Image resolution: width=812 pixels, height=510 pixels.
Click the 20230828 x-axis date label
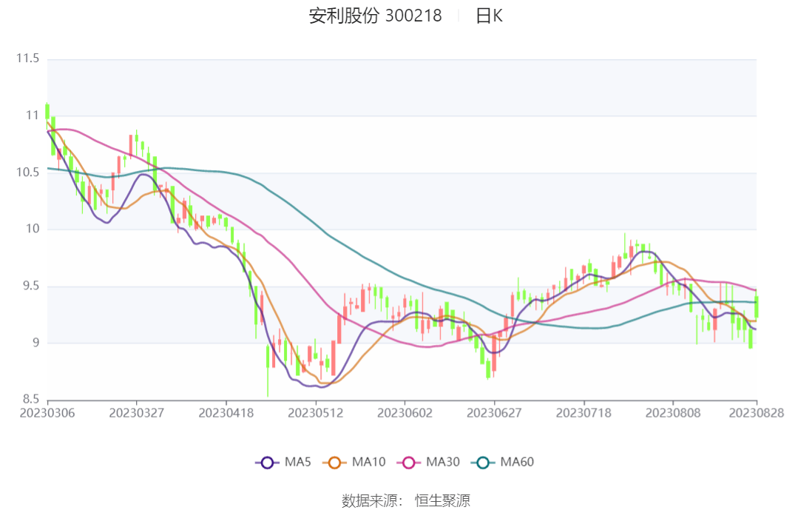[756, 413]
